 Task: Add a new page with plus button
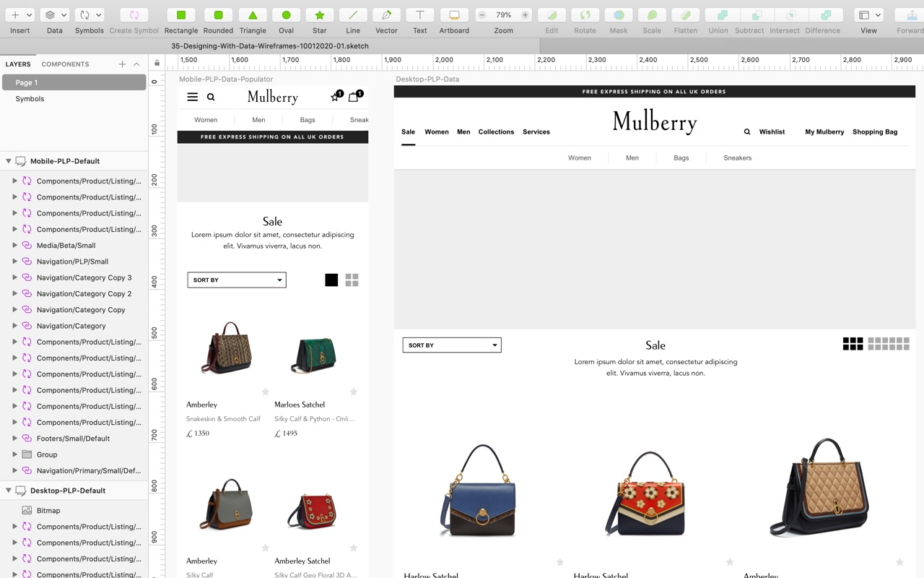(122, 64)
